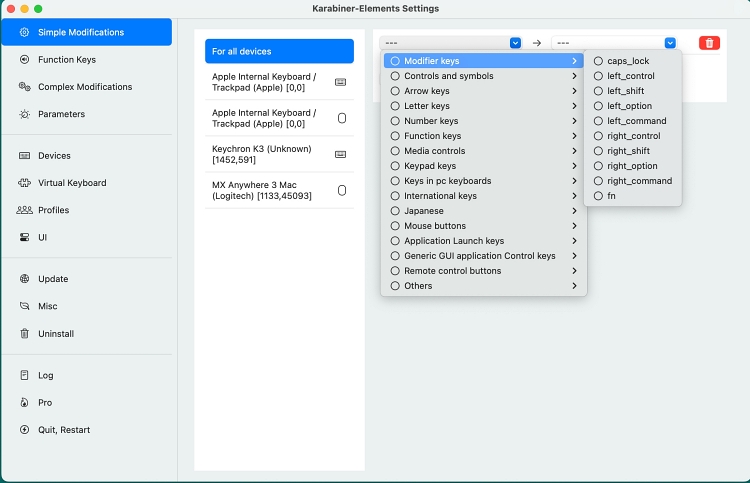Click the Profiles people icon

click(24, 210)
